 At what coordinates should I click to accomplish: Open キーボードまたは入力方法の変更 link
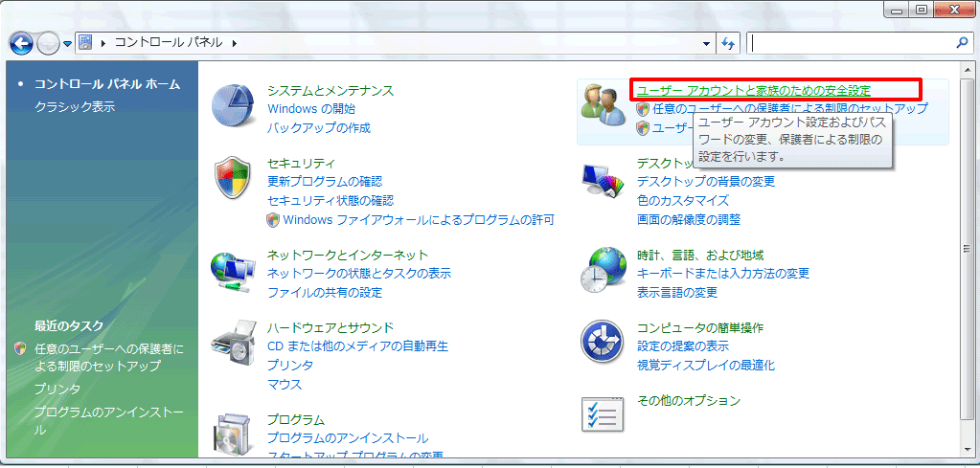pyautogui.click(x=723, y=274)
